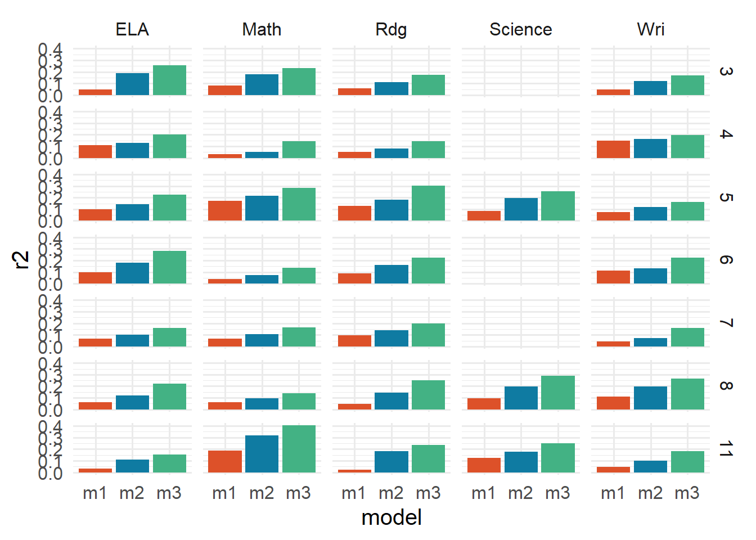Viewport: 756px width, 540px height.
Task: Click the green m3 bar in ELA grade 6
Action: pos(169,267)
